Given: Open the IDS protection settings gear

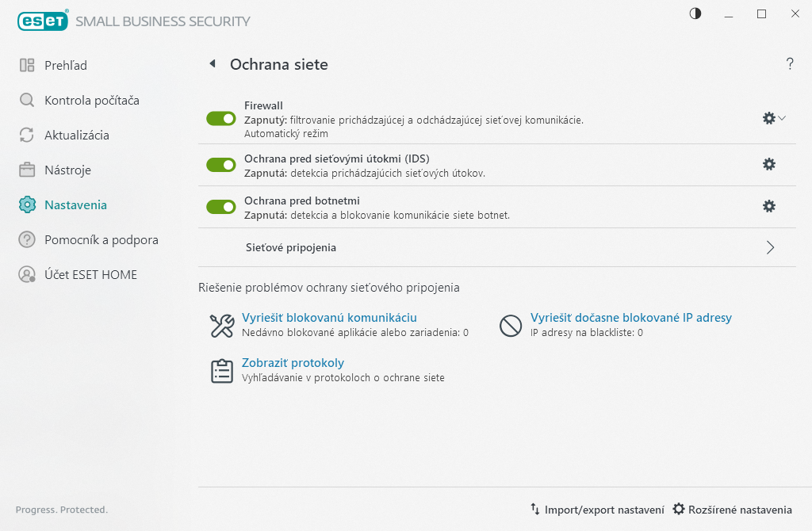Looking at the screenshot, I should [768, 164].
